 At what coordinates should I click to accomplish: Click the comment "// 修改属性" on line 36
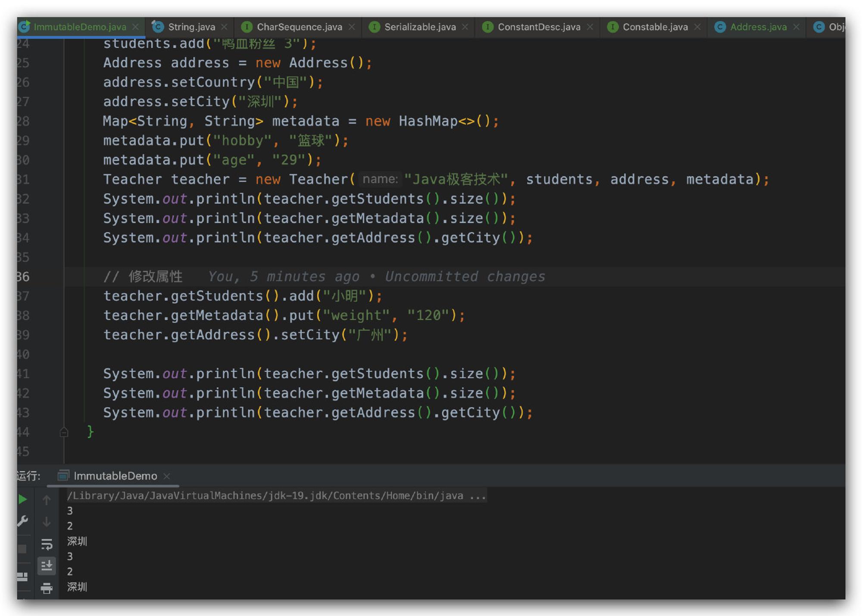(143, 277)
